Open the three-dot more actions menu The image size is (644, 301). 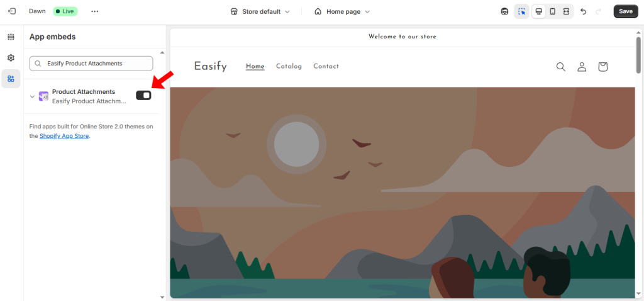[x=95, y=11]
